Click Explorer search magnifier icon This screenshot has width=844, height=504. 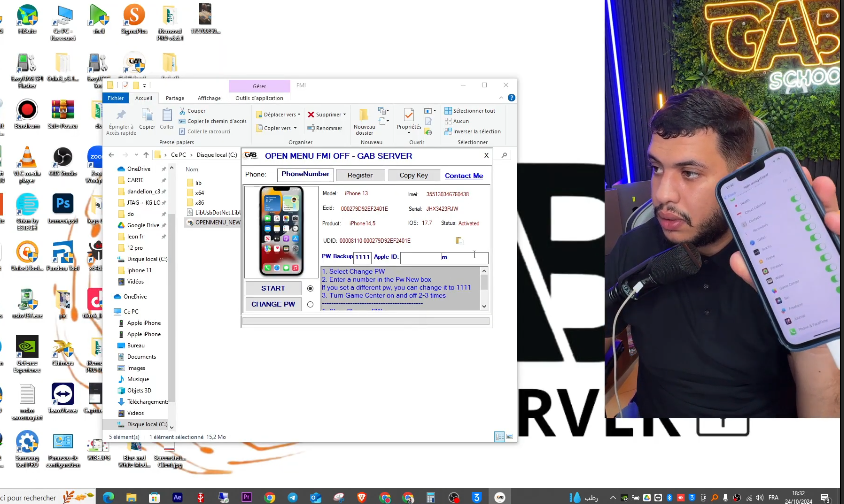coord(504,155)
